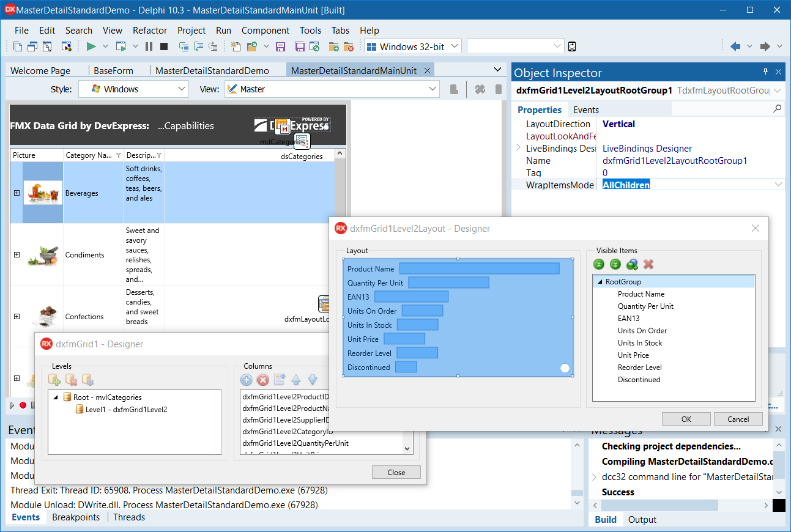Click Move Column Down arrow icon
The height and width of the screenshot is (532, 791).
[313, 380]
